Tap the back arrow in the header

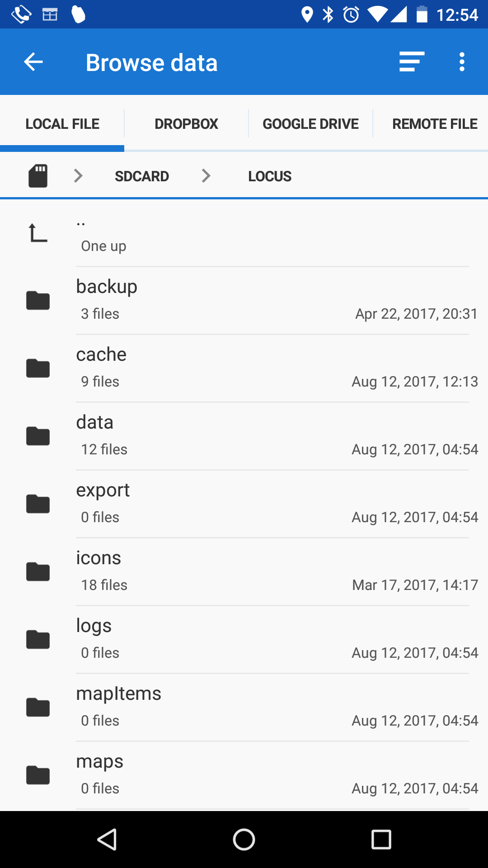[x=33, y=62]
